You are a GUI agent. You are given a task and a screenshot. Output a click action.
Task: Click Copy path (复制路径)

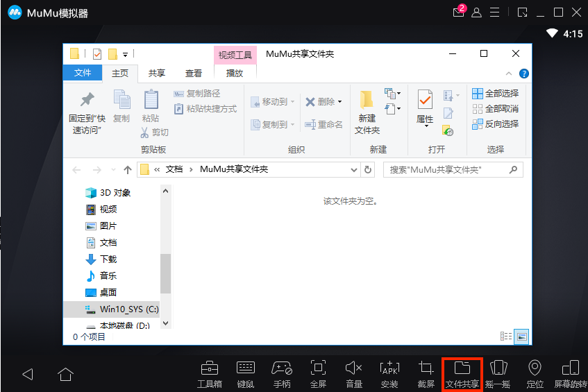click(197, 93)
